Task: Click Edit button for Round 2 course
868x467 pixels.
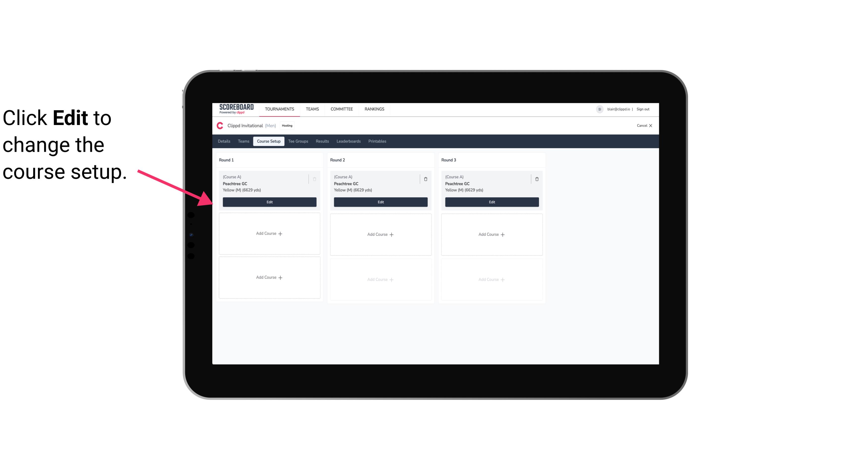Action: pyautogui.click(x=380, y=201)
